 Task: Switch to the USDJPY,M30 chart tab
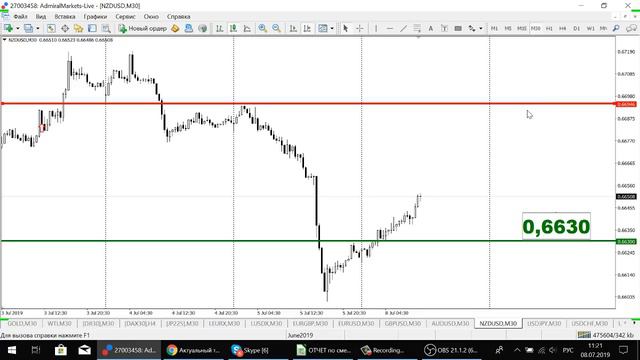pyautogui.click(x=544, y=323)
